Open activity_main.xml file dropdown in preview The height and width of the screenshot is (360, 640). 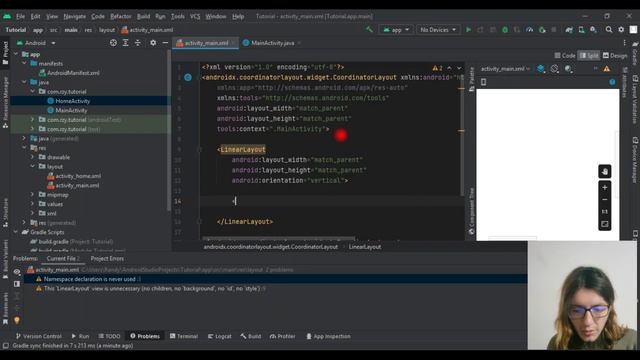click(x=505, y=69)
